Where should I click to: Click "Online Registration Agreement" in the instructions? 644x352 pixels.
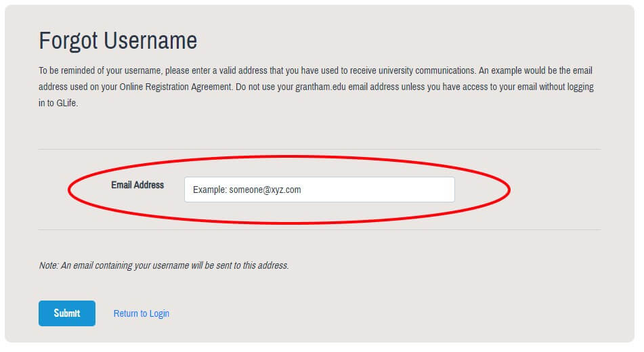(x=176, y=87)
